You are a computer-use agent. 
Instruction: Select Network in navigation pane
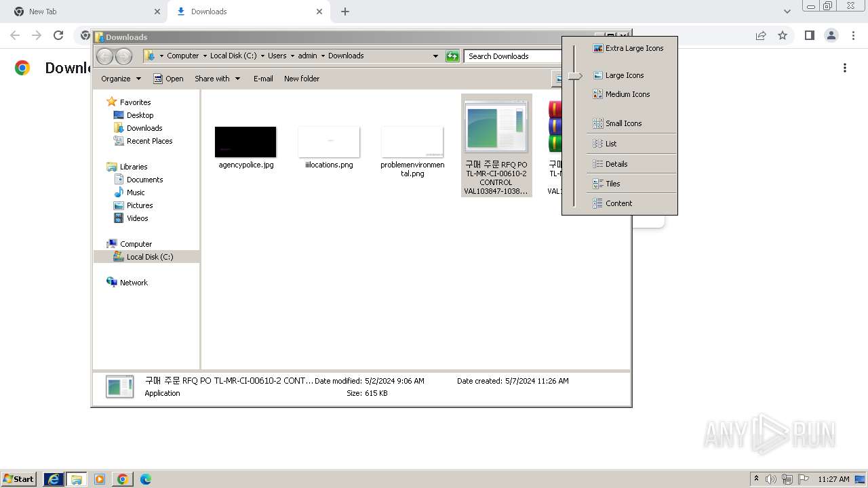pos(127,283)
